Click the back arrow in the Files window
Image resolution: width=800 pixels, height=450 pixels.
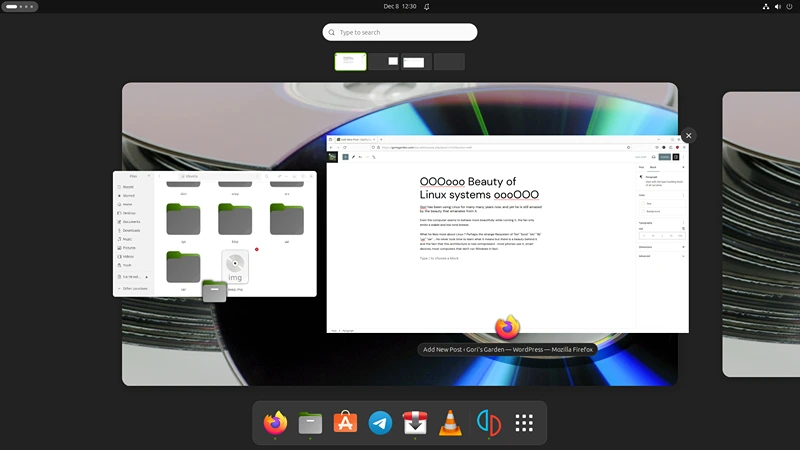(159, 176)
